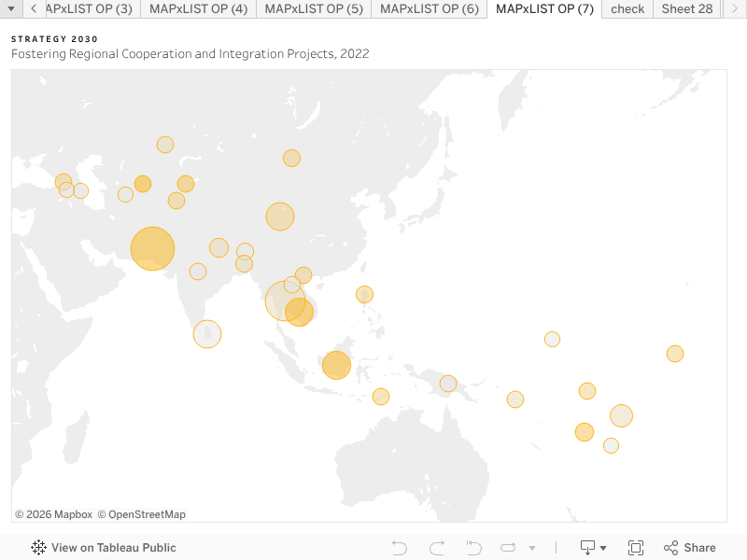Screen dimensions: 747x560
Task: Click the Undo arrow icon
Action: (x=400, y=548)
